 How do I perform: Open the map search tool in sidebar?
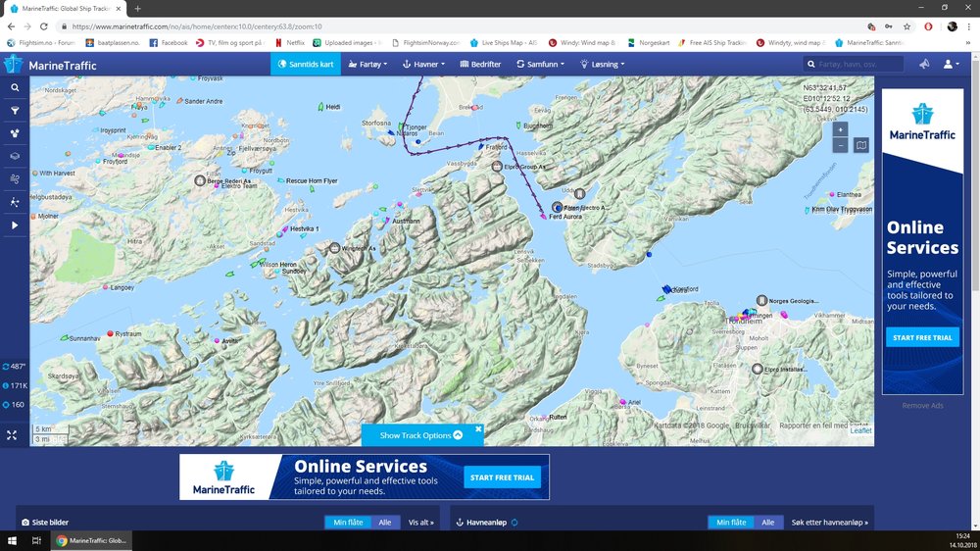pos(15,88)
